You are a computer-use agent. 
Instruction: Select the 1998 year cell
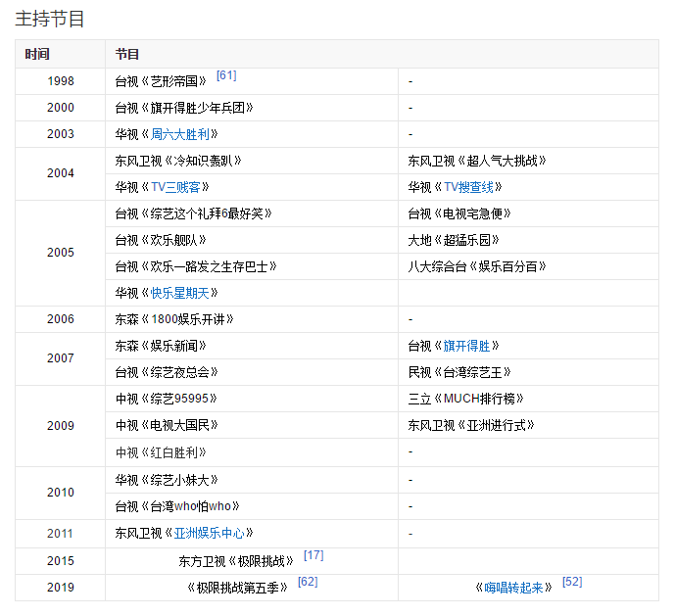(x=61, y=81)
